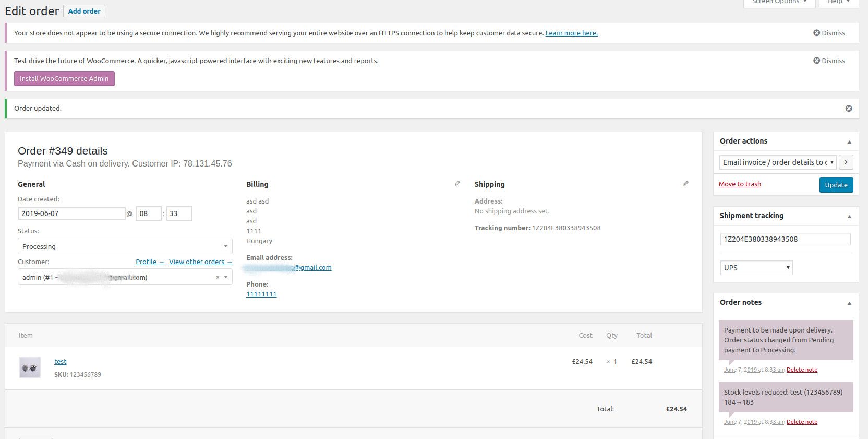Edit shipping address with pencil icon

click(686, 183)
